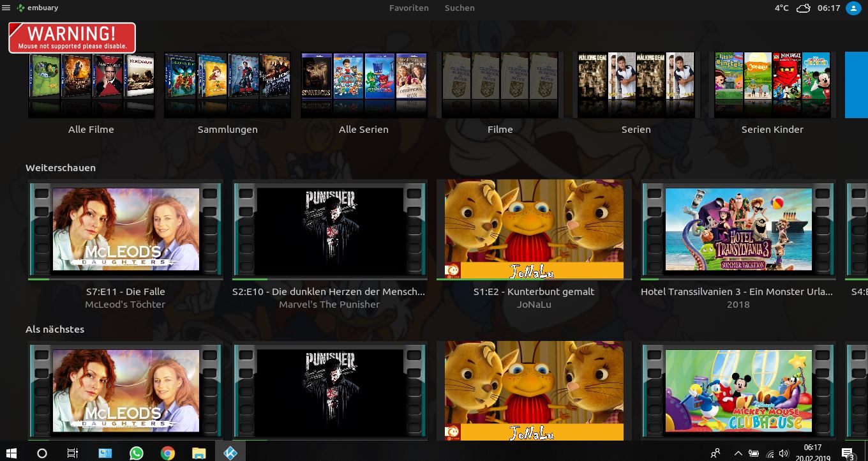This screenshot has height=461, width=868.
Task: Click the show name "Marvel's The Punisher"
Action: coord(329,305)
